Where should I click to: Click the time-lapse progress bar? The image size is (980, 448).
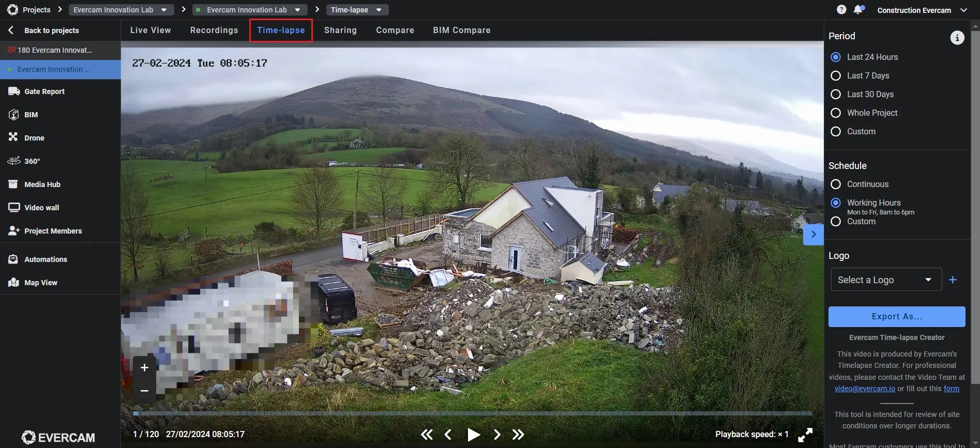point(472,413)
